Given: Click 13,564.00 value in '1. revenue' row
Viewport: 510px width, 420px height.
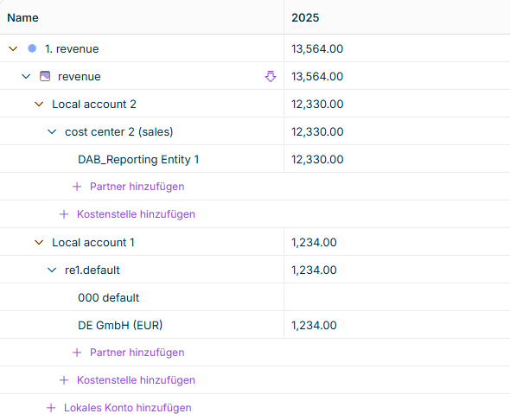Looking at the screenshot, I should 317,48.
